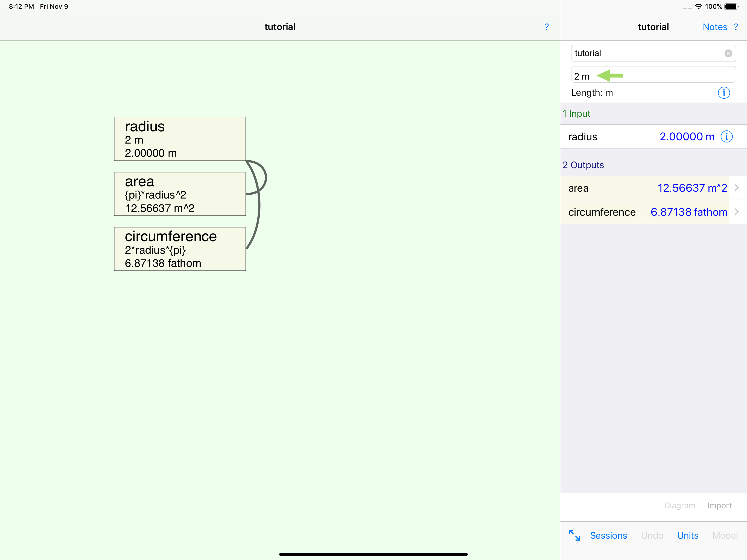Screen dimensions: 747x560
Task: Open the Model tab
Action: (x=725, y=535)
